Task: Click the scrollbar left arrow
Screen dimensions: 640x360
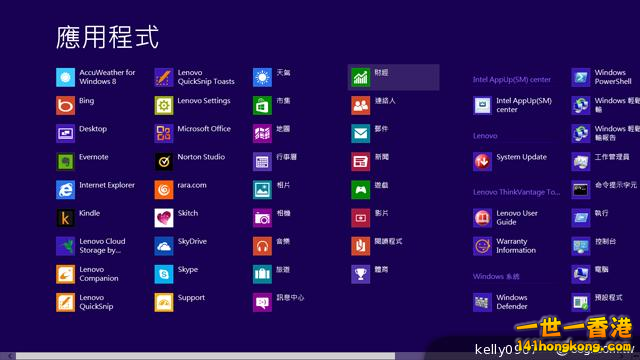Action: (11, 356)
